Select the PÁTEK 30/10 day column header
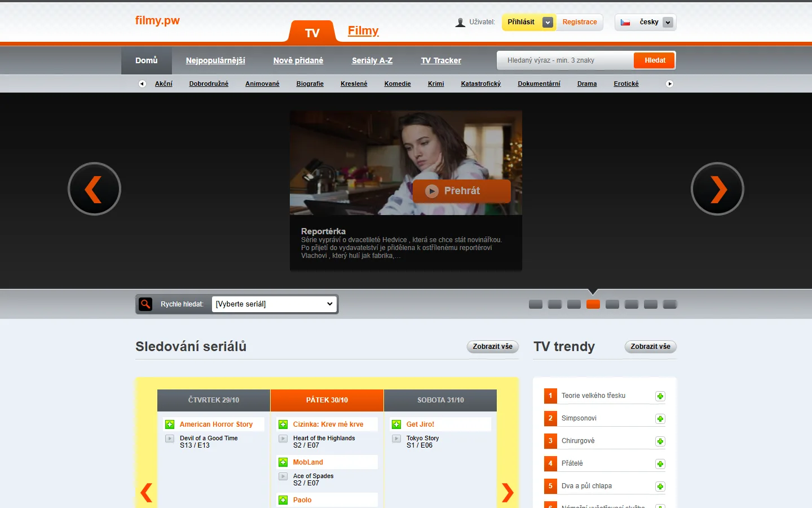The width and height of the screenshot is (812, 508). click(x=327, y=400)
